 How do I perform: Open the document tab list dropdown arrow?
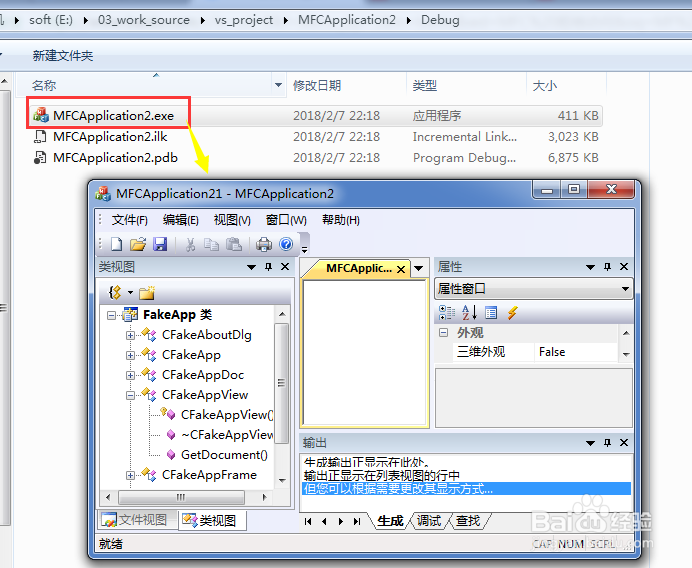(x=419, y=268)
